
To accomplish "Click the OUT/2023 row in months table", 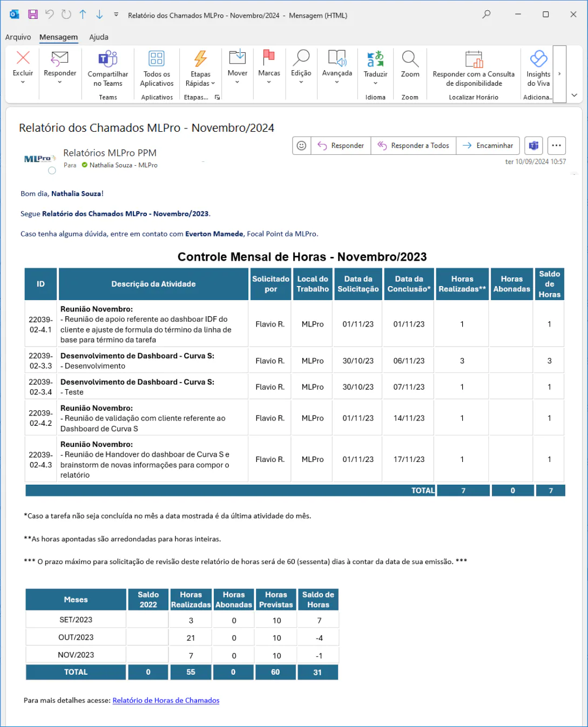I will point(182,637).
